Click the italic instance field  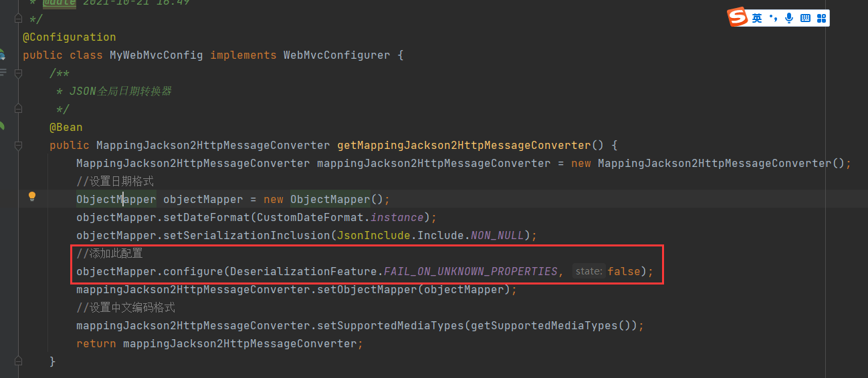[397, 218]
